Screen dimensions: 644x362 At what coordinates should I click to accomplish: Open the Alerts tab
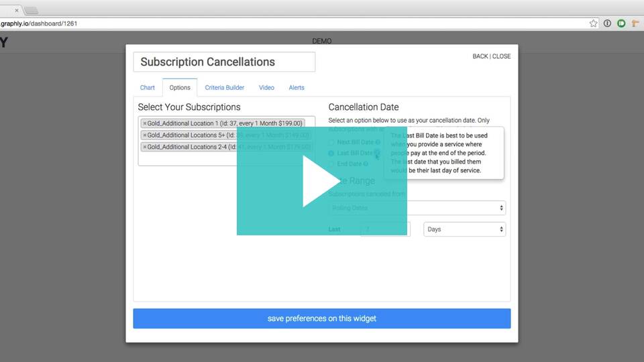[x=297, y=87]
